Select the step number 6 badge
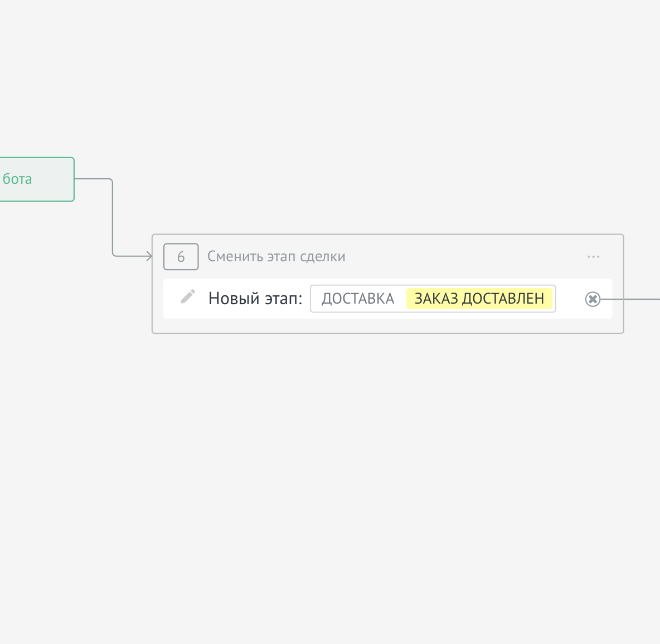The width and height of the screenshot is (660, 644). 181,257
